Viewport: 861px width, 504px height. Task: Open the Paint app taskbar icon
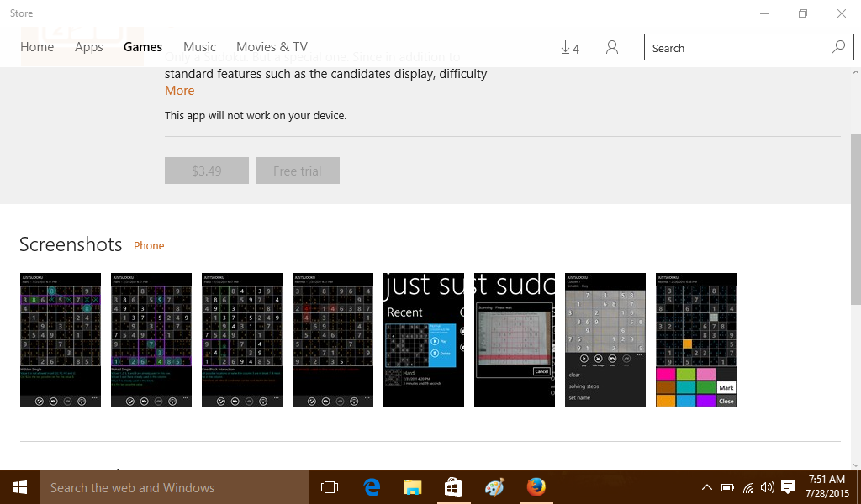point(494,487)
